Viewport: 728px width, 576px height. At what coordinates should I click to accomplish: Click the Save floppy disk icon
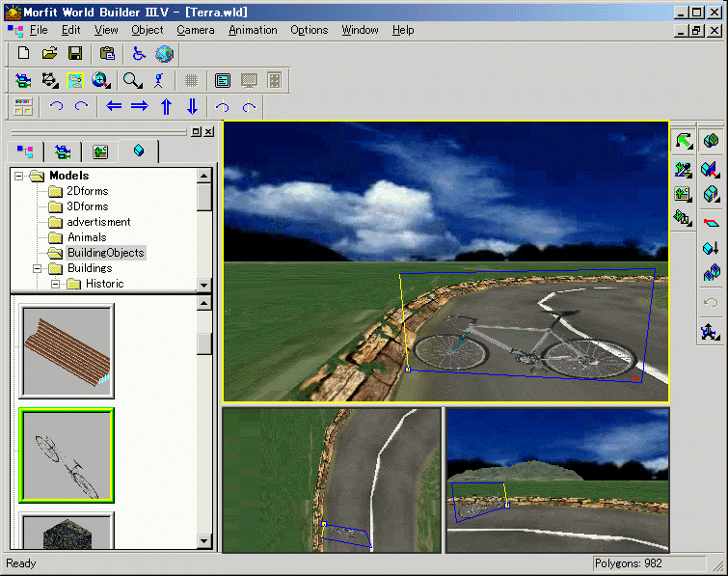click(x=74, y=53)
